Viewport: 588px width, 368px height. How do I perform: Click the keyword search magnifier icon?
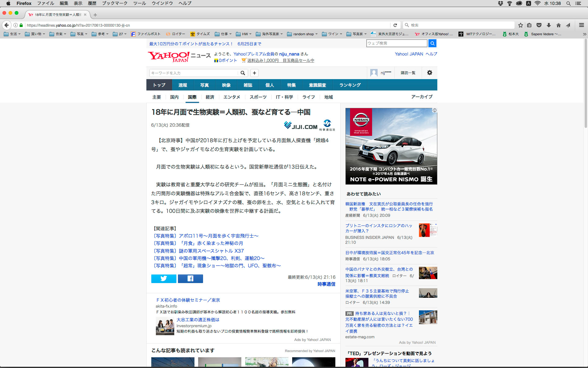point(243,73)
